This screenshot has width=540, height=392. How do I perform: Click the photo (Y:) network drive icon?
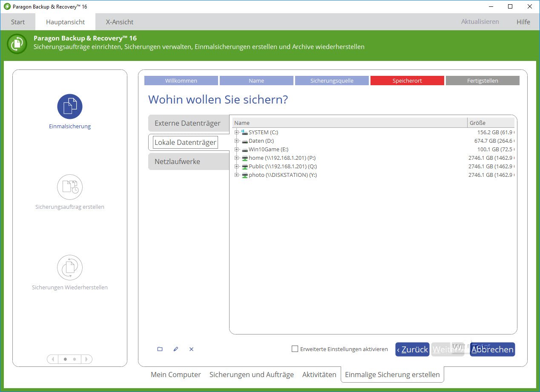point(244,175)
